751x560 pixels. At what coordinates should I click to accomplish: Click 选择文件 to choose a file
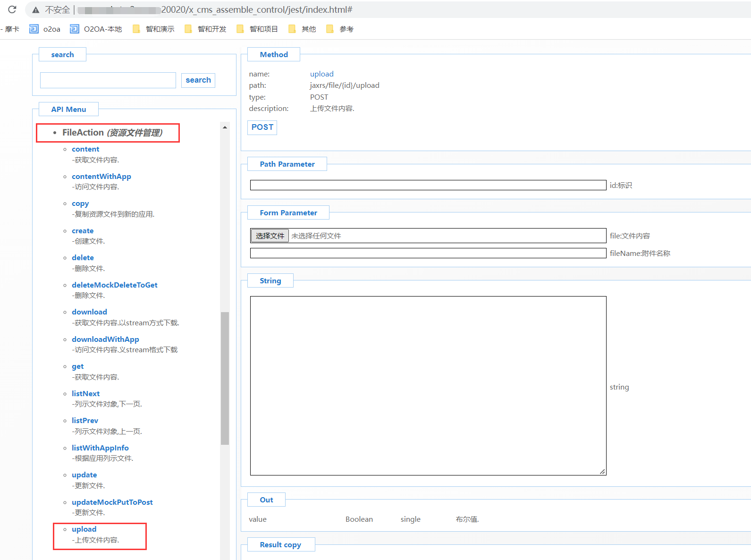pyautogui.click(x=270, y=236)
